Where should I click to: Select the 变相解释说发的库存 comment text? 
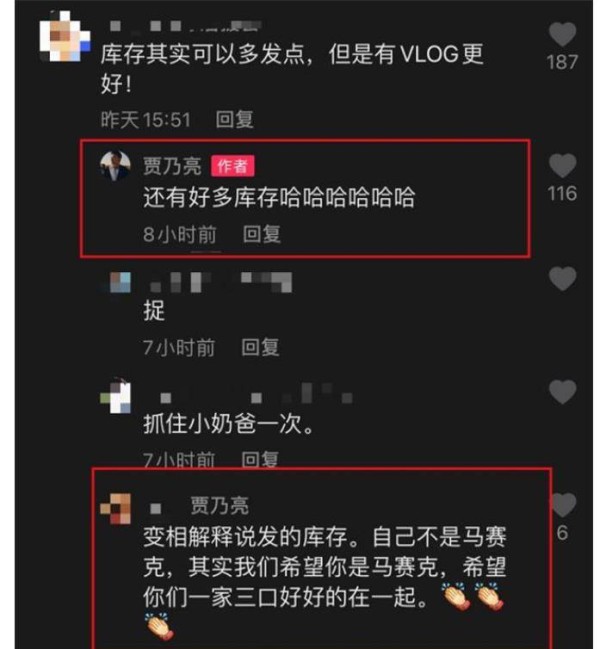tap(325, 582)
